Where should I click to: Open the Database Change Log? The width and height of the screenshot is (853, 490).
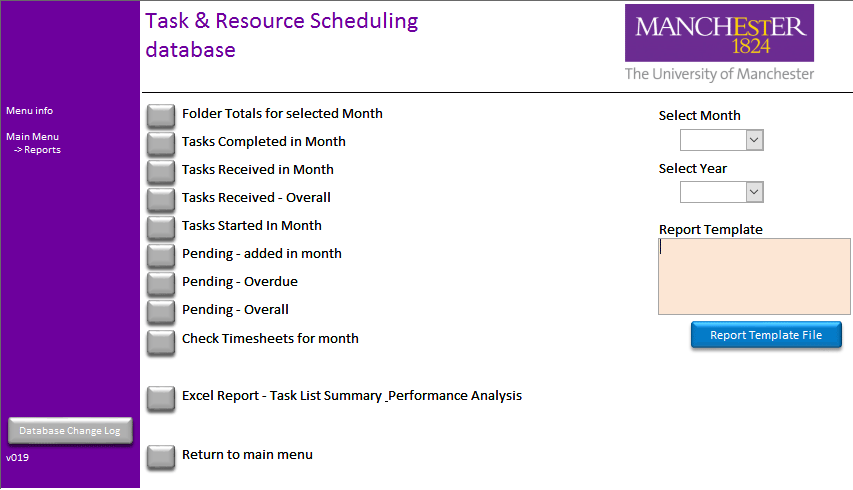(70, 431)
